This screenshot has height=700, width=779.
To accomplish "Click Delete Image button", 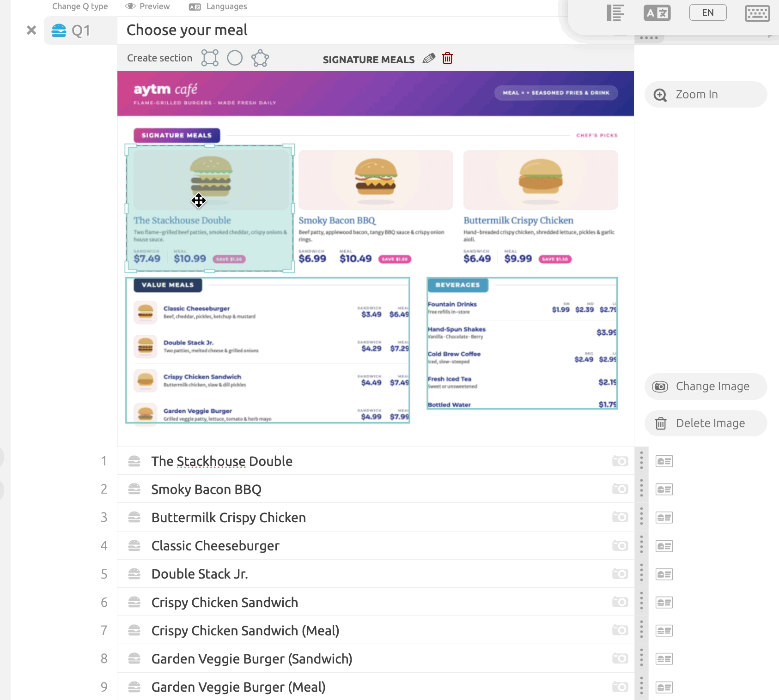I will click(x=706, y=423).
